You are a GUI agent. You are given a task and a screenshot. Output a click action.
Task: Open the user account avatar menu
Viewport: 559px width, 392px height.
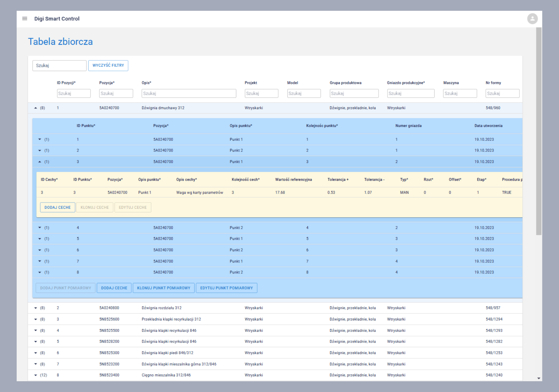pyautogui.click(x=532, y=19)
